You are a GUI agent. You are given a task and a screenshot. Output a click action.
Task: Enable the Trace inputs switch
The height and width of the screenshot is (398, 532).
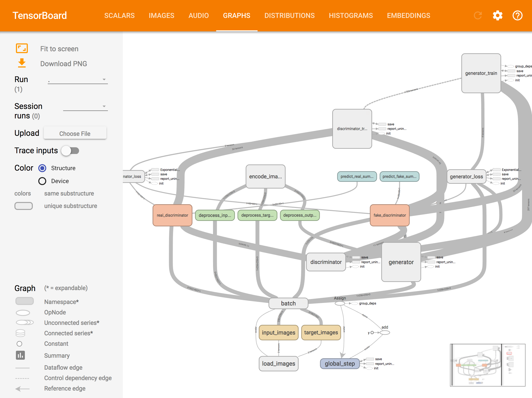coord(70,151)
